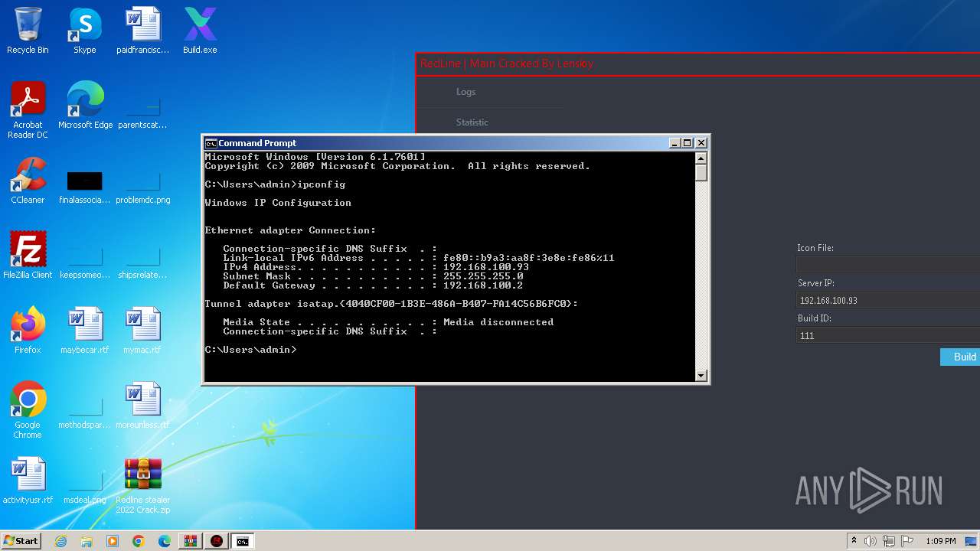
Task: Select the CCleaner desktop shortcut
Action: click(28, 181)
